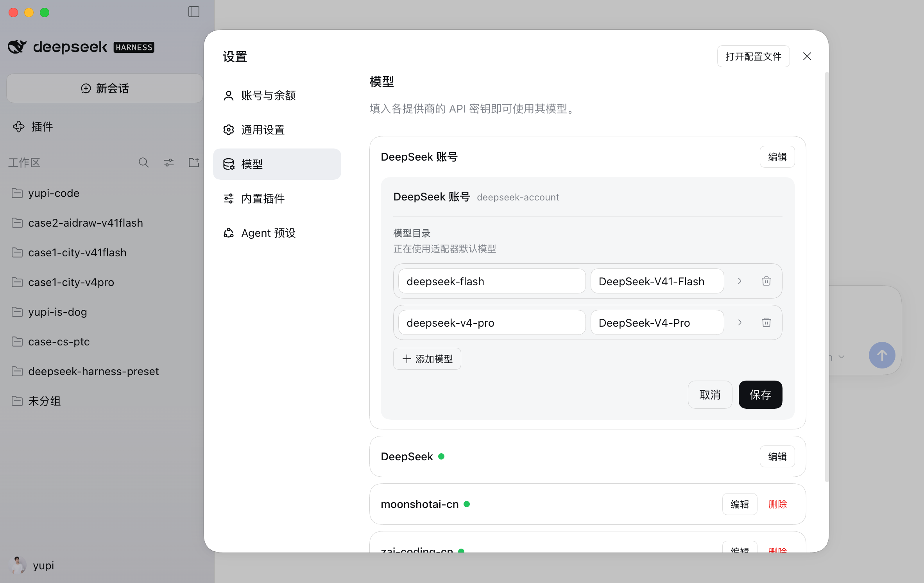
Task: Edit the deepseek-v4-pro model ID field
Action: coord(492,322)
